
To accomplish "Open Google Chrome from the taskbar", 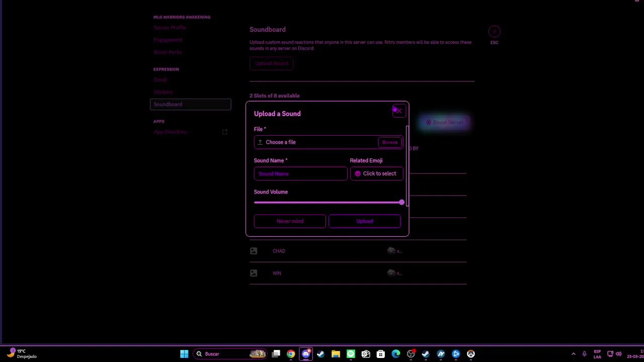I will click(x=291, y=354).
